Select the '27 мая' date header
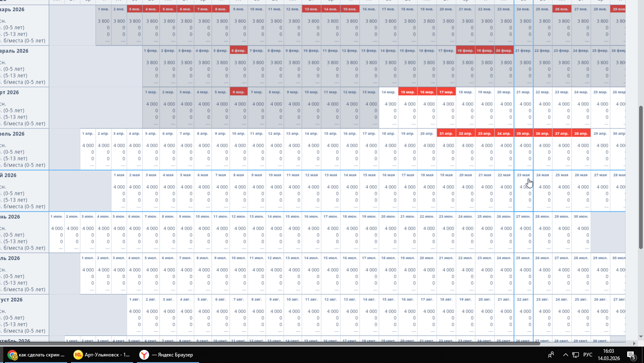The height and width of the screenshot is (363, 644). (x=600, y=175)
